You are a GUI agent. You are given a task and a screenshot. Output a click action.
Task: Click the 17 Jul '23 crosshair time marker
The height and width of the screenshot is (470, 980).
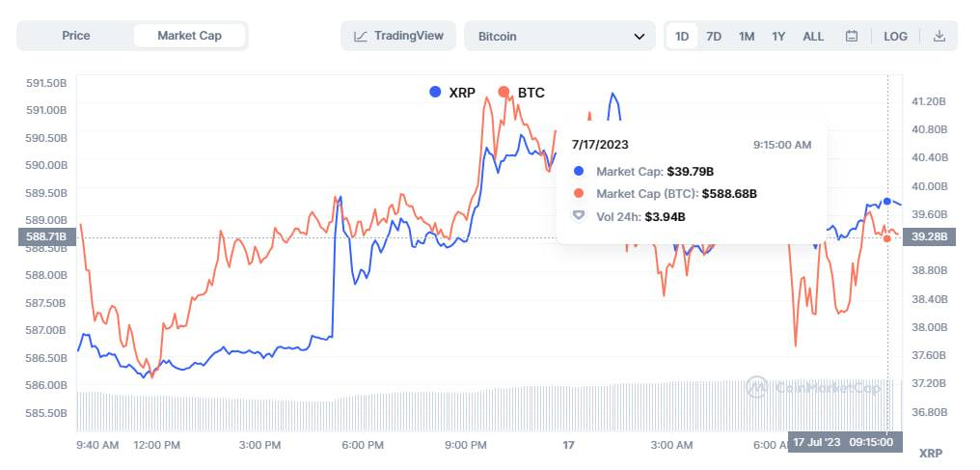[x=841, y=442]
